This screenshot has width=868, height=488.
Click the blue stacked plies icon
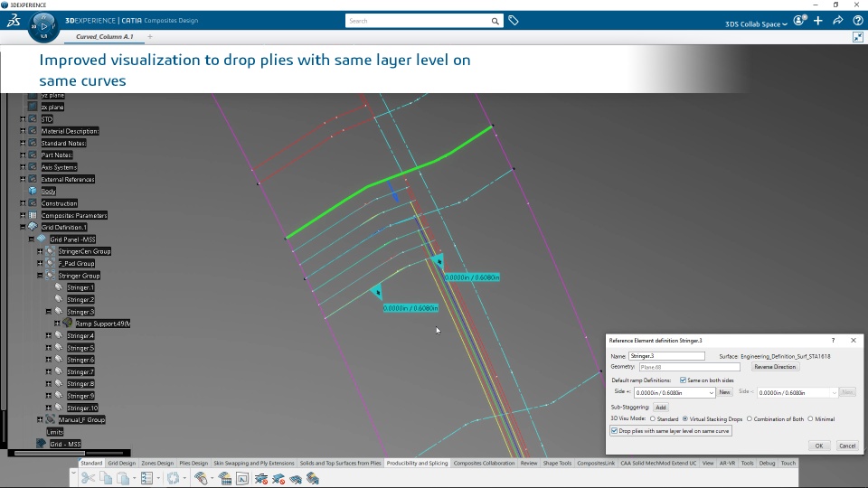pos(296,479)
